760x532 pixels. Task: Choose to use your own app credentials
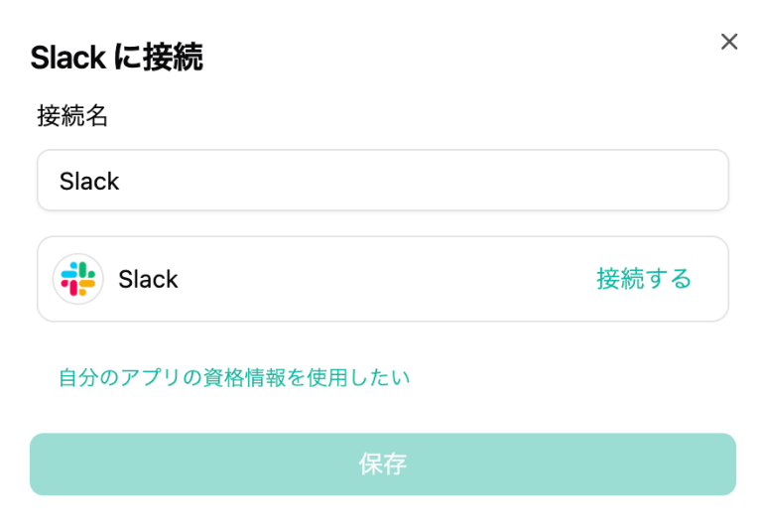tap(234, 377)
